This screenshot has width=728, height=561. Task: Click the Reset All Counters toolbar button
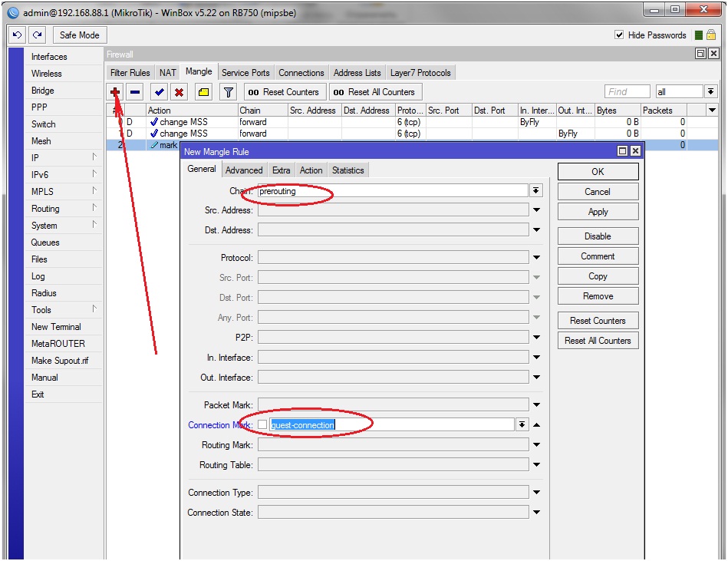tap(374, 92)
